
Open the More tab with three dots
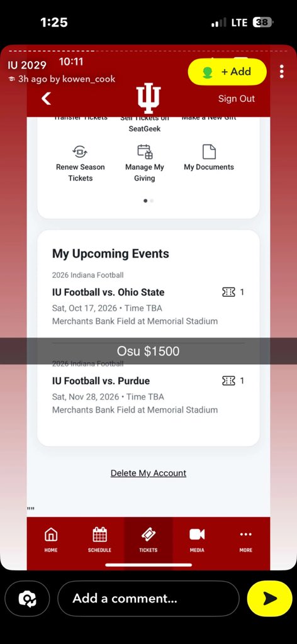tap(245, 540)
